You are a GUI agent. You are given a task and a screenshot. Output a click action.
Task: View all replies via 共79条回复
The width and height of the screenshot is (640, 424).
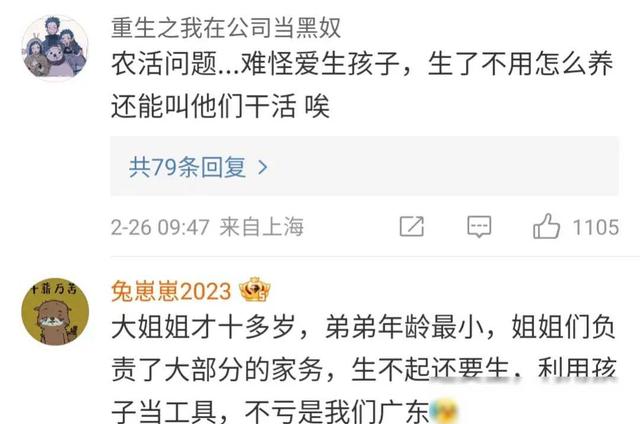[188, 167]
